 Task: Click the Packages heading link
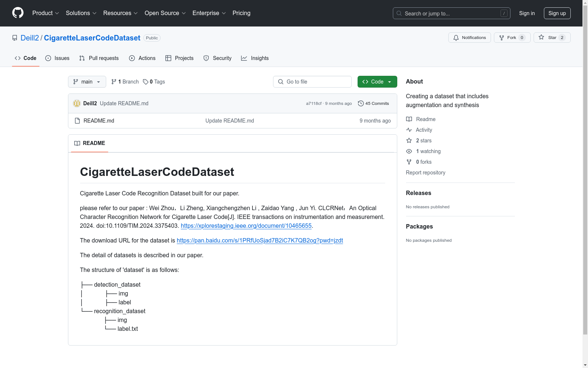click(x=419, y=226)
